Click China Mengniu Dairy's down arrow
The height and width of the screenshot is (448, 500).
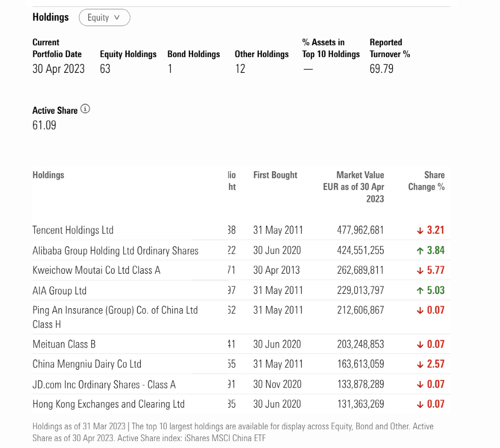420,364
